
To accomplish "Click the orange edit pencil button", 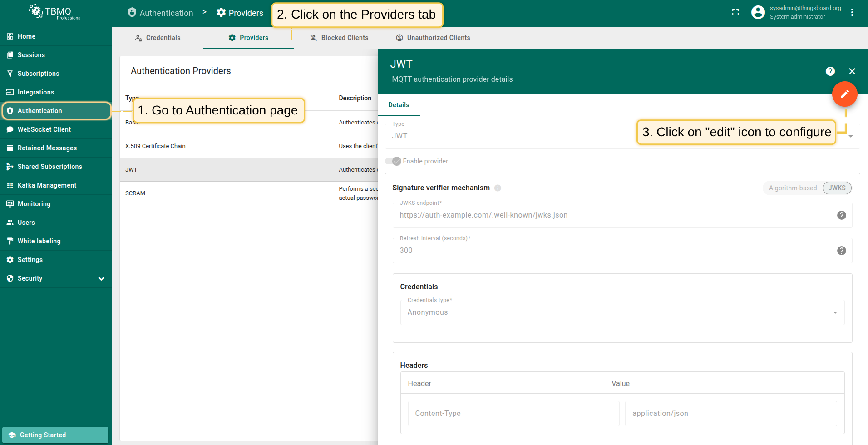I will click(x=844, y=94).
